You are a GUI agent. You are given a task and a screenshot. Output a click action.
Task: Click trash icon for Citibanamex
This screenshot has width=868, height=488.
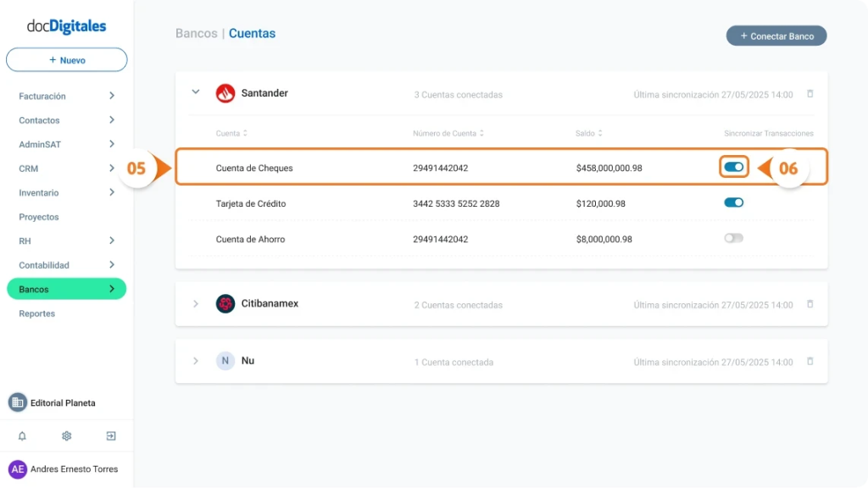pyautogui.click(x=810, y=304)
